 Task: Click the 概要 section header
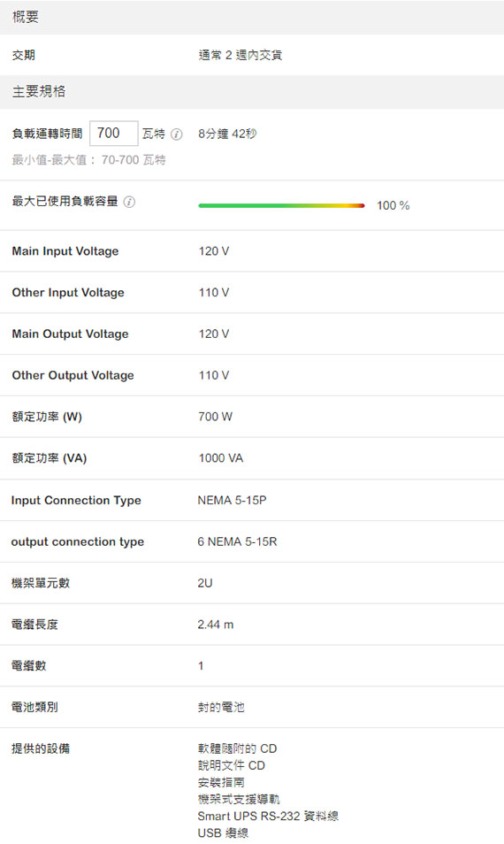[252, 17]
